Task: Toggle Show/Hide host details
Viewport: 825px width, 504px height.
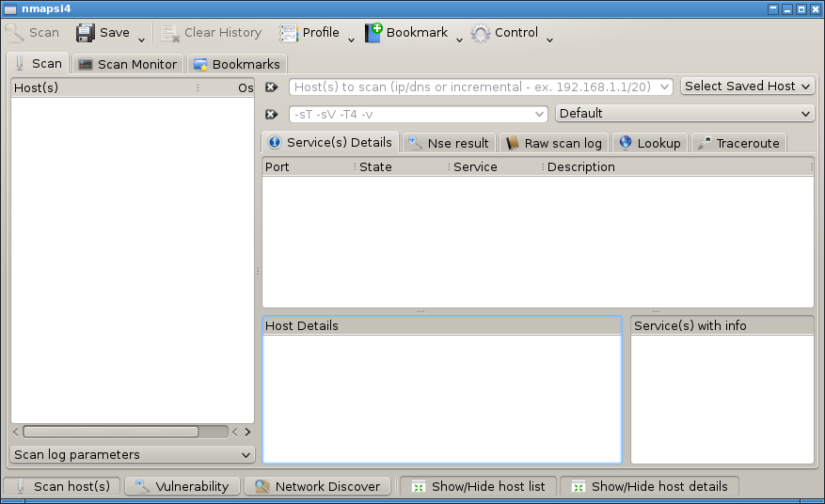Action: 649,487
